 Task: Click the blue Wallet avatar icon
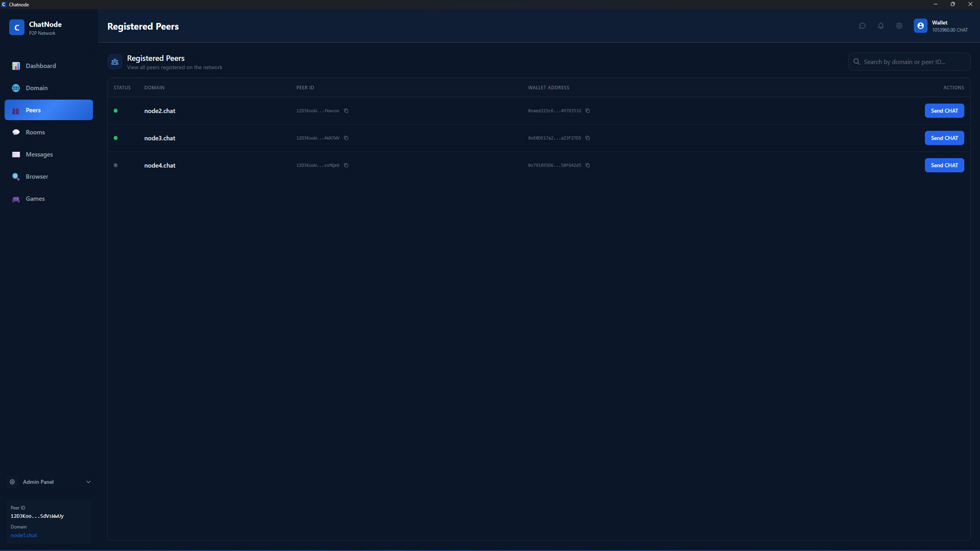coord(920,26)
